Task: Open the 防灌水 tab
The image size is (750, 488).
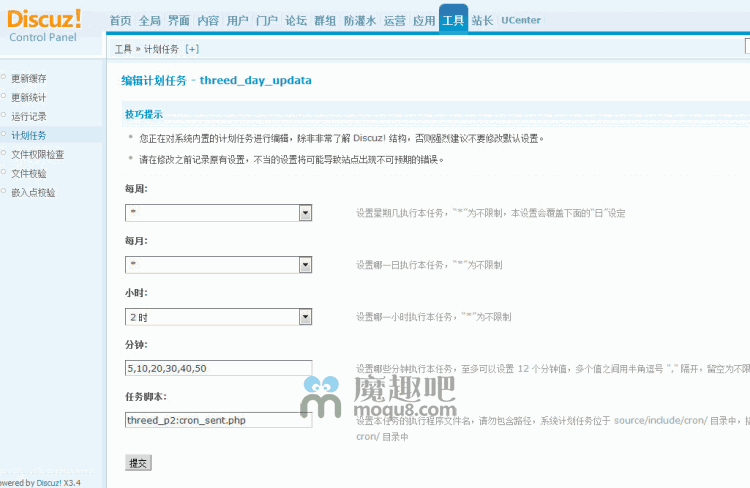Action: pos(360,21)
